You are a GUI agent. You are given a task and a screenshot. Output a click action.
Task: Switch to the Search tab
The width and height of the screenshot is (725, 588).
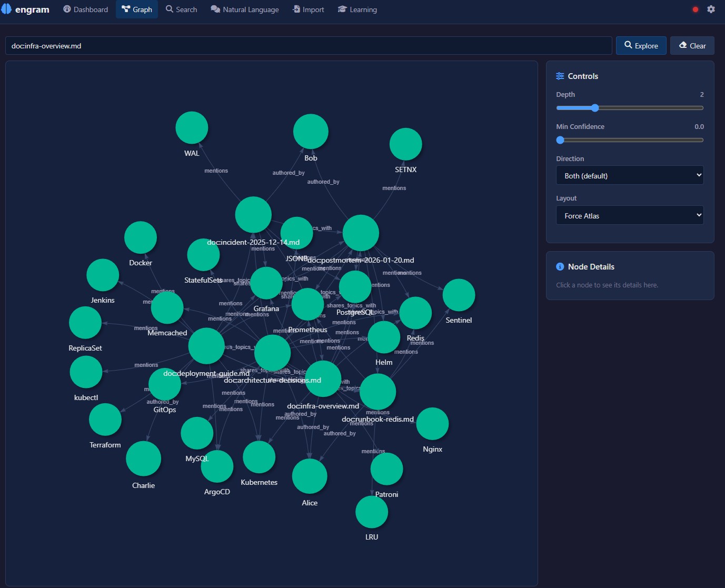click(x=181, y=9)
